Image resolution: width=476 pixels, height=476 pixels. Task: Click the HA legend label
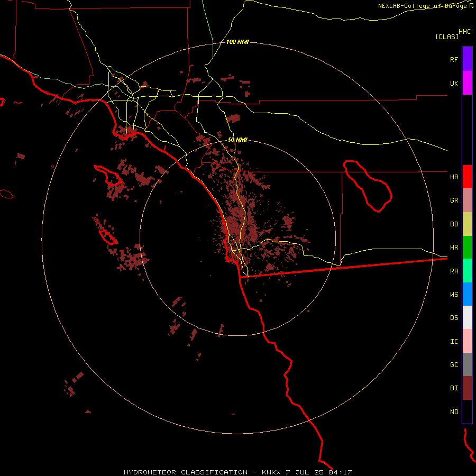[x=454, y=177]
